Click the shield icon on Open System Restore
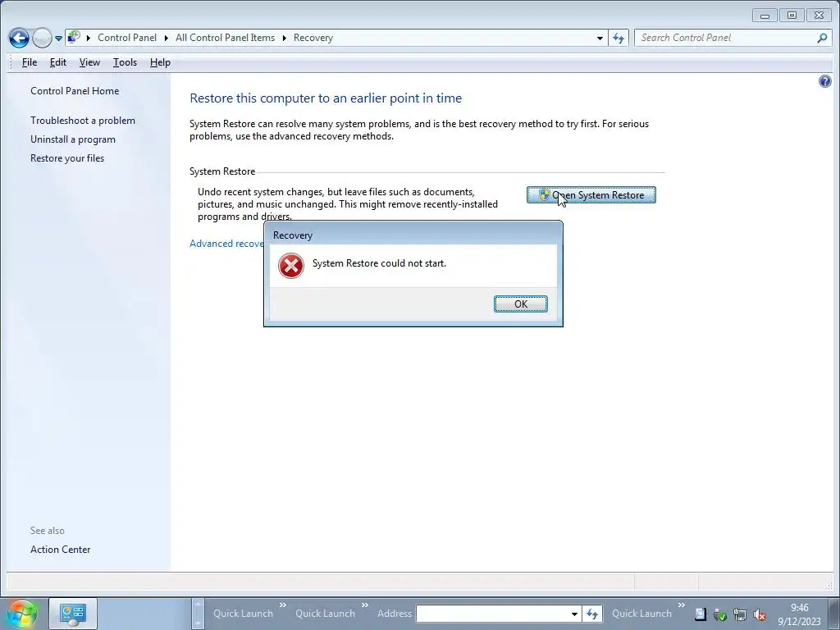Screen dimensions: 840x630 click(x=545, y=195)
